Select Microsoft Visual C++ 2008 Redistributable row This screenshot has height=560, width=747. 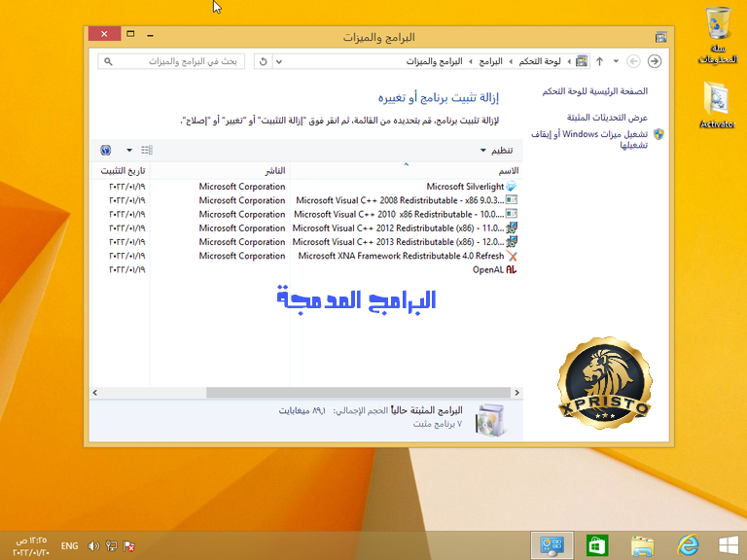pyautogui.click(x=306, y=200)
